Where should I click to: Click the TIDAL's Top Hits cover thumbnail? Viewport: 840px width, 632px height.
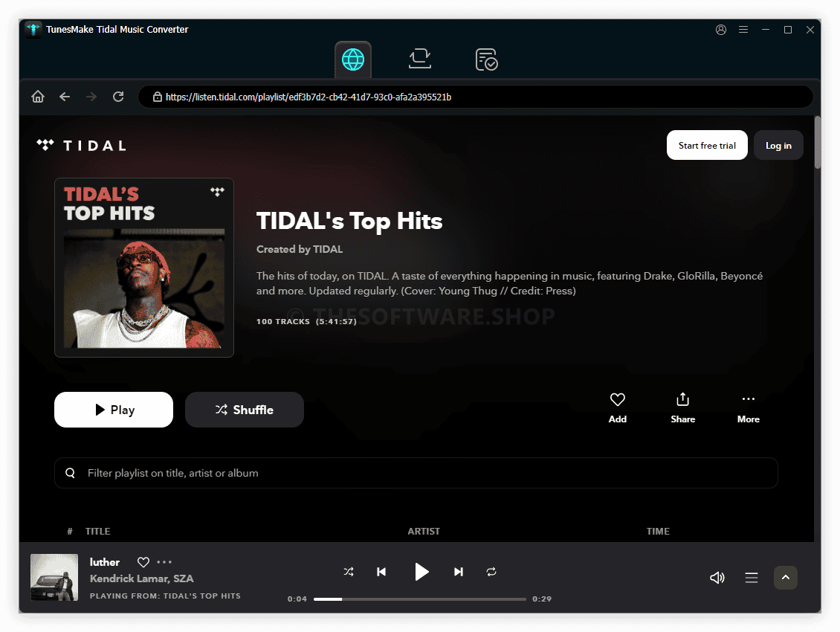click(144, 268)
